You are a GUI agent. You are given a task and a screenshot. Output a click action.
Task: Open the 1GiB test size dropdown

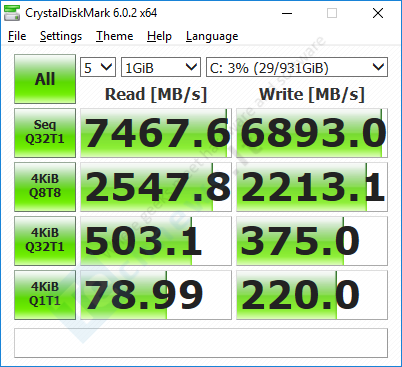tap(161, 67)
